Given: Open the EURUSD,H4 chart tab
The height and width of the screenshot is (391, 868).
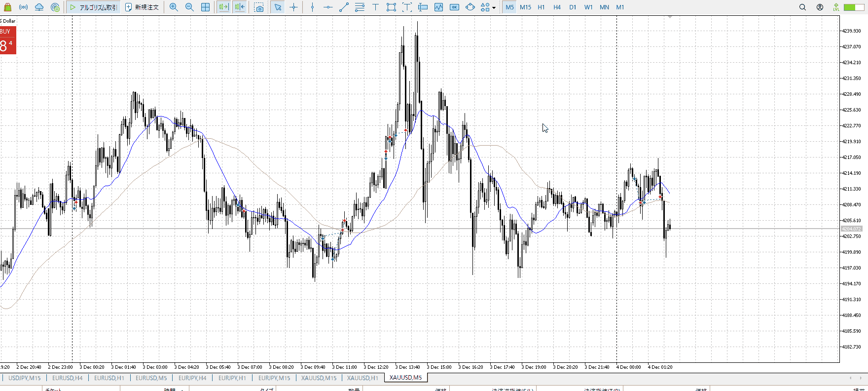Looking at the screenshot, I should pos(68,378).
